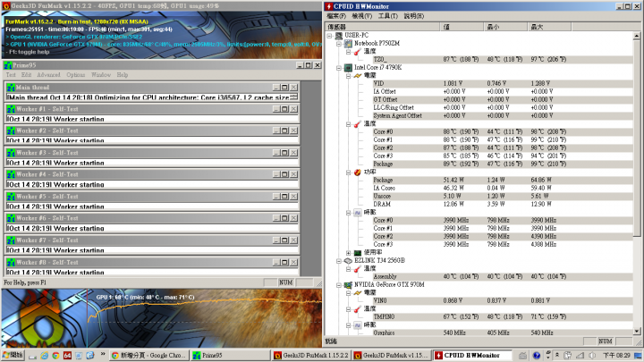Viewport: 644px width, 362px height.
Task: Open Prime95 Options menu
Action: [75, 75]
